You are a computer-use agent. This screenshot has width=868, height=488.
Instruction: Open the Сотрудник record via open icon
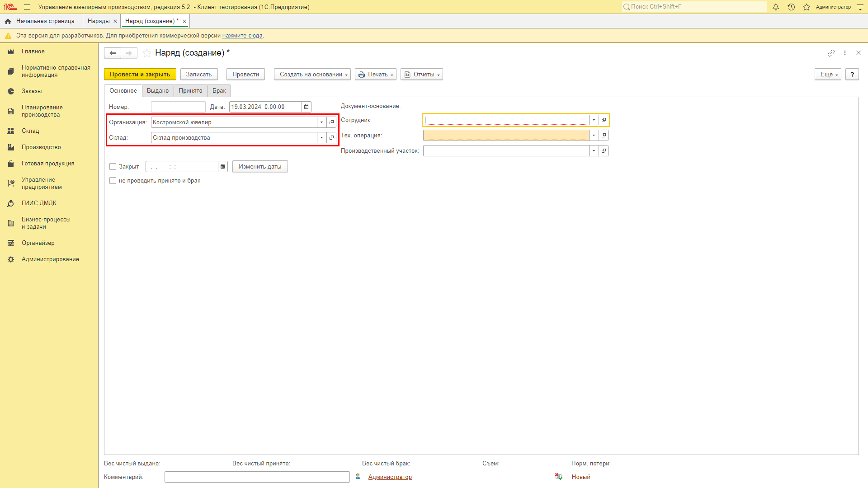[x=604, y=120]
